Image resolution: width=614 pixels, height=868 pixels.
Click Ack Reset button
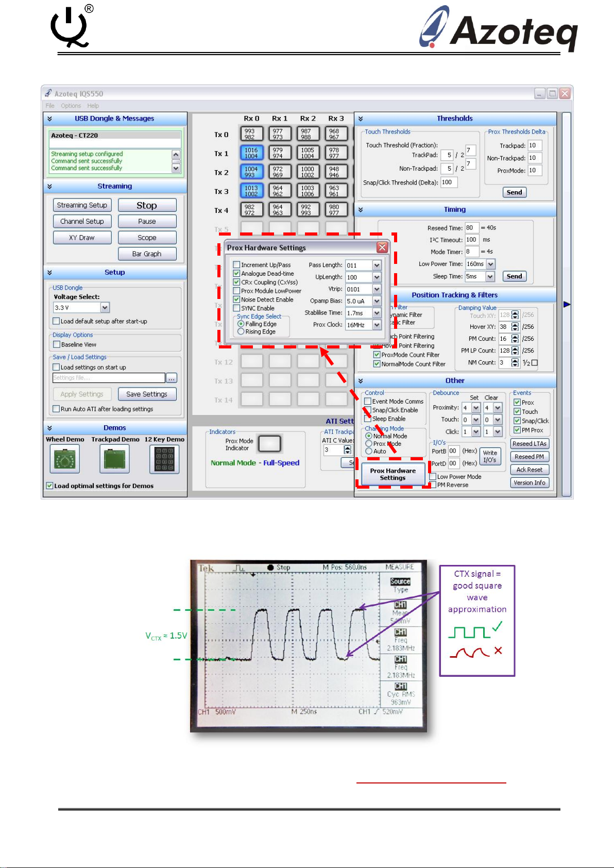click(530, 470)
